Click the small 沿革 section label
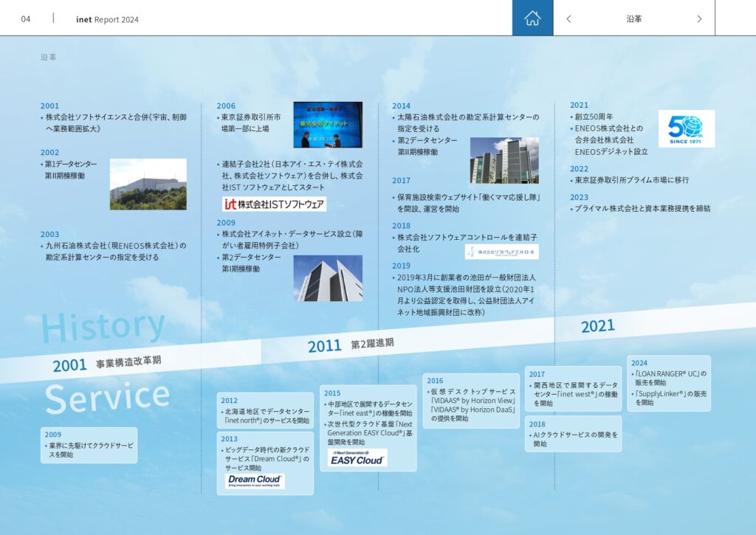 (x=48, y=57)
